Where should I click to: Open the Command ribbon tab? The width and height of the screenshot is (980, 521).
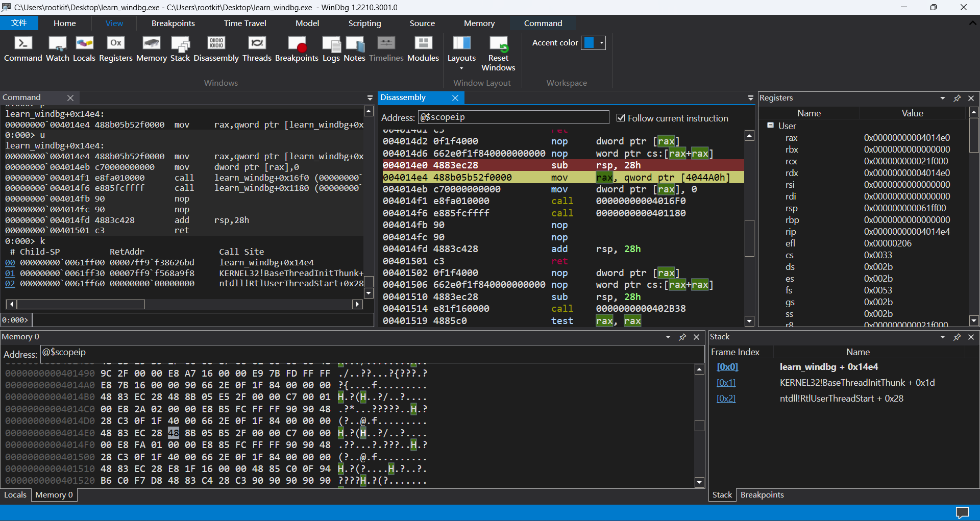[543, 23]
